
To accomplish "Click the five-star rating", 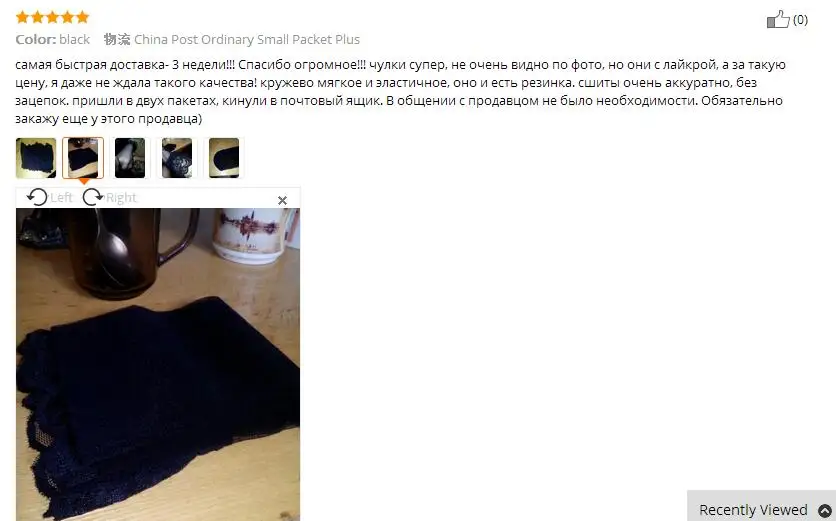I will [52, 17].
